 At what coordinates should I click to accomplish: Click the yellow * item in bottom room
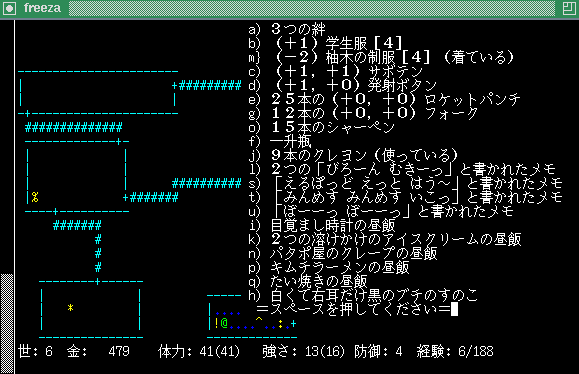(x=70, y=308)
